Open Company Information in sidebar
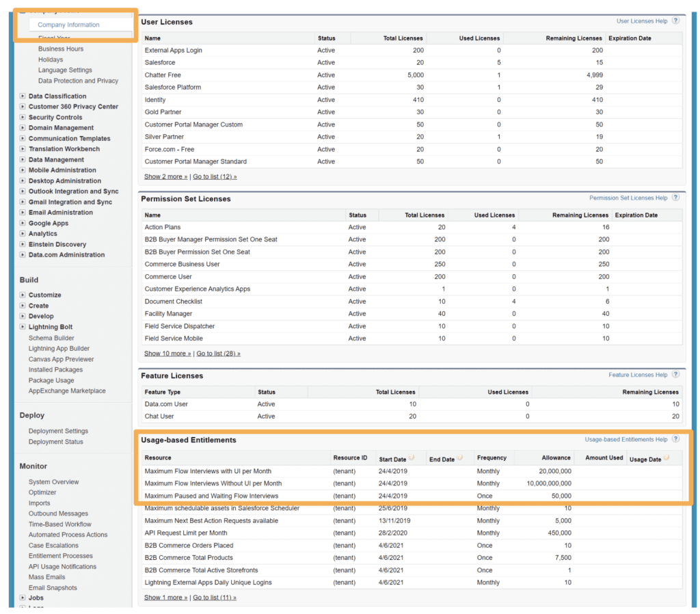The width and height of the screenshot is (700, 614). pyautogui.click(x=68, y=25)
